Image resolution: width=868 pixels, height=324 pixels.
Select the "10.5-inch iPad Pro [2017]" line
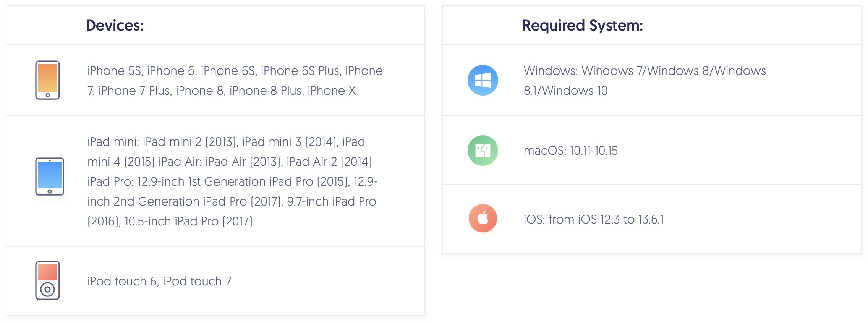170,221
